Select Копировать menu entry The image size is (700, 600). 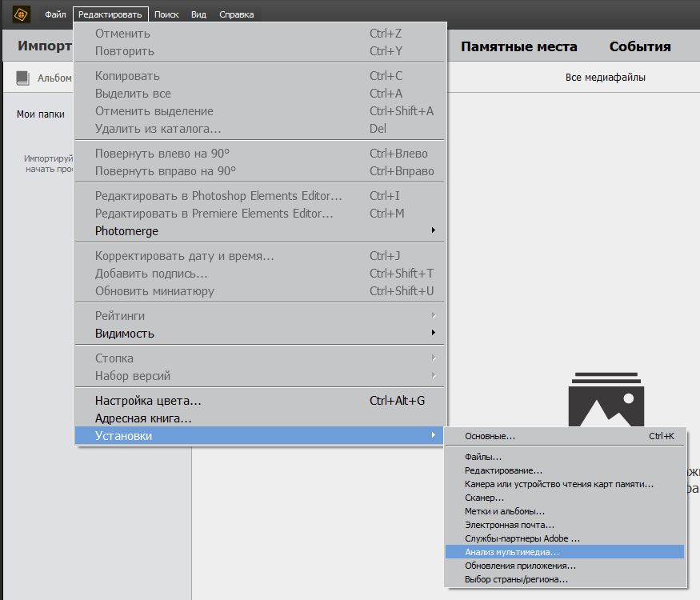click(x=260, y=76)
